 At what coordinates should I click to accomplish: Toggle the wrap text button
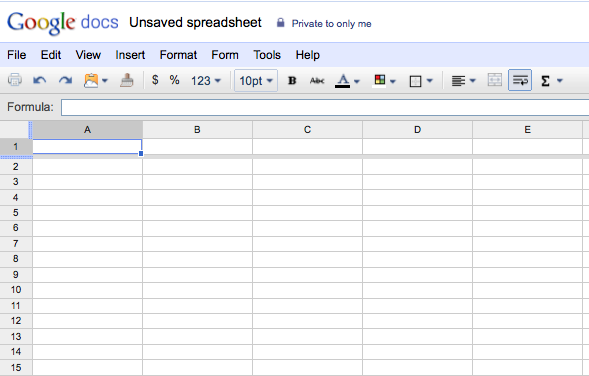pos(520,80)
